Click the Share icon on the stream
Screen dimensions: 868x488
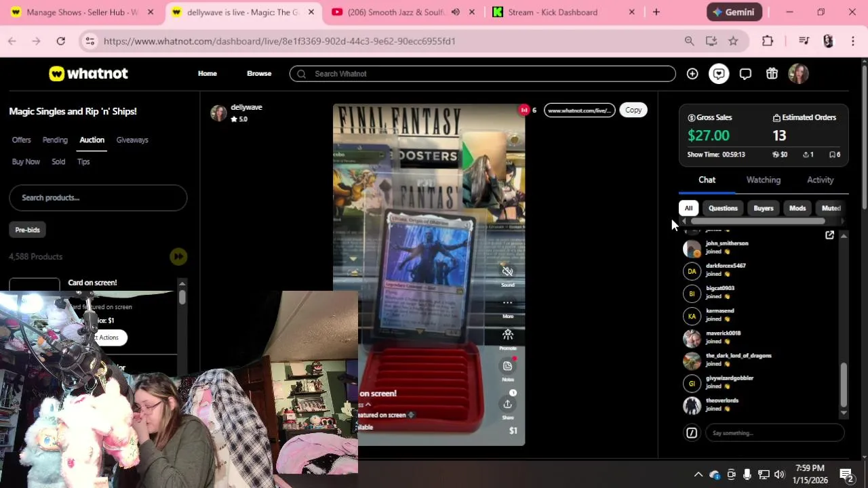pyautogui.click(x=507, y=404)
